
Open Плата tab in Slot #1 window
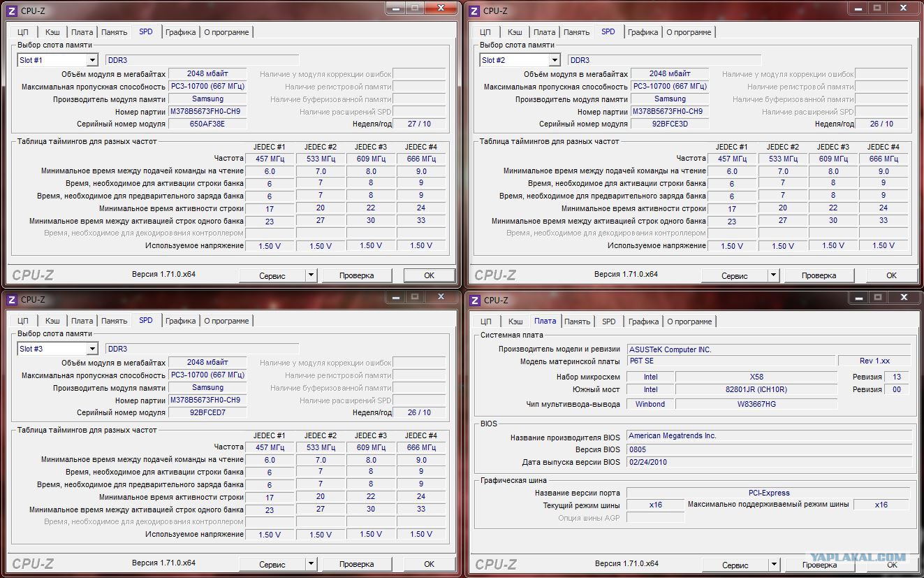tap(82, 32)
